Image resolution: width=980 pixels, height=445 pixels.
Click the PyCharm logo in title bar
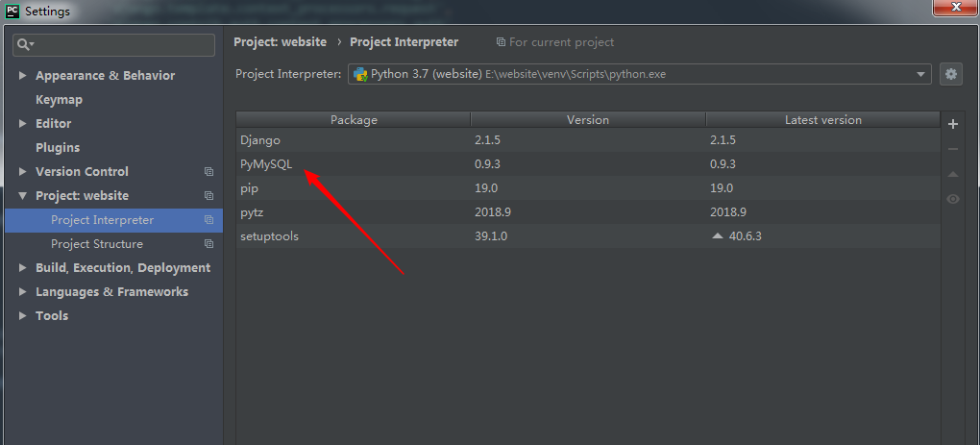click(12, 11)
